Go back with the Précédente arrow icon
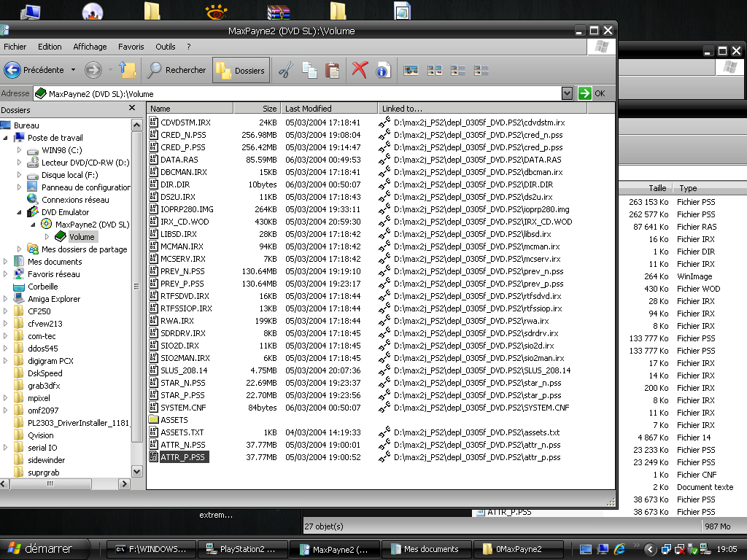This screenshot has height=560, width=747. tap(12, 70)
